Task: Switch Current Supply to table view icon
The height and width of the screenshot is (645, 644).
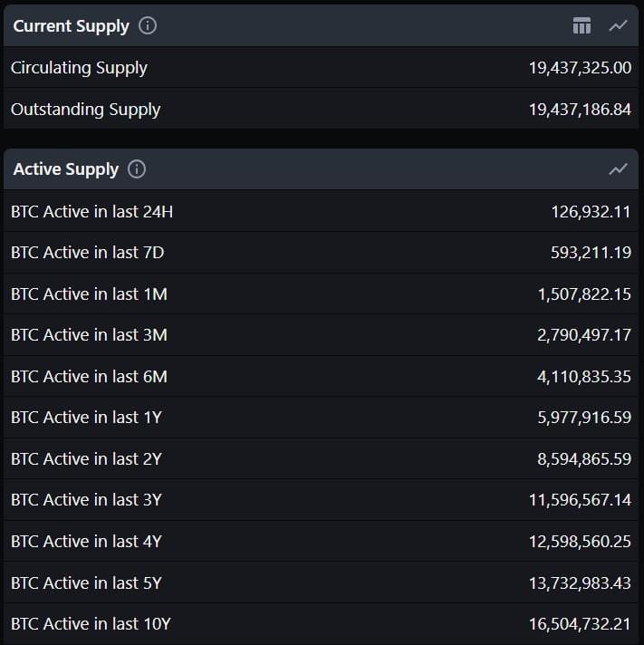Action: click(x=582, y=26)
